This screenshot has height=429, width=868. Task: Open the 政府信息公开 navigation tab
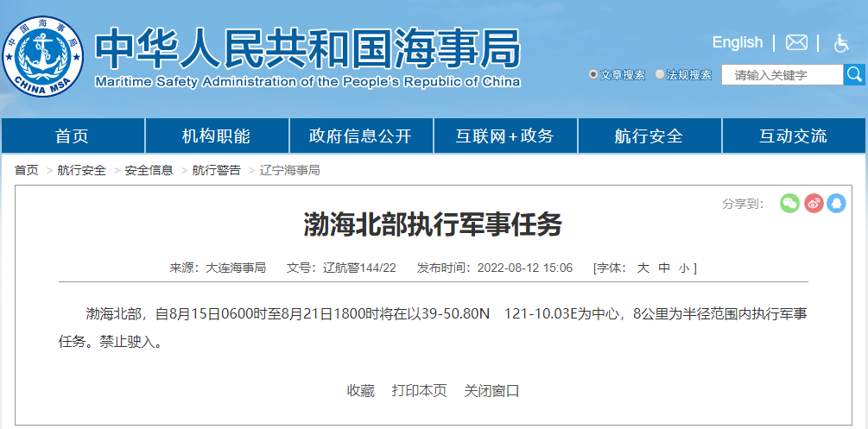[x=361, y=136]
